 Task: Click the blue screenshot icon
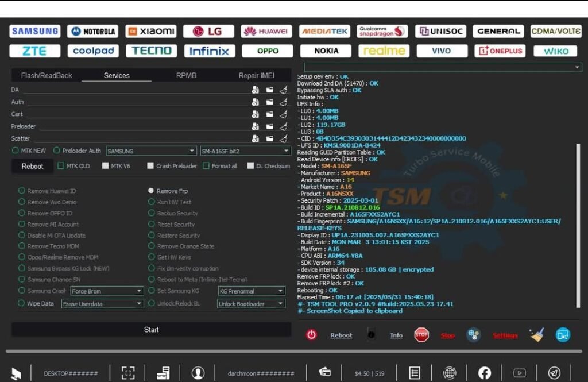563,335
